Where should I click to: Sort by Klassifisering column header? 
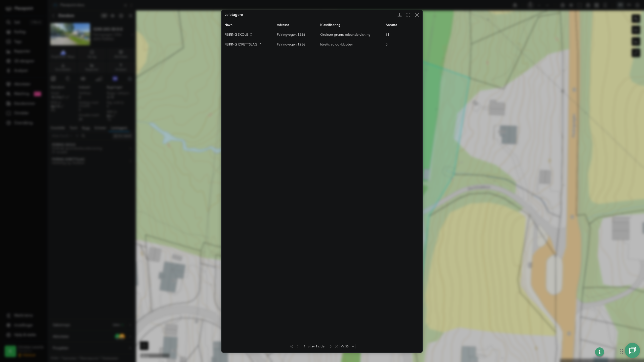[x=330, y=25]
